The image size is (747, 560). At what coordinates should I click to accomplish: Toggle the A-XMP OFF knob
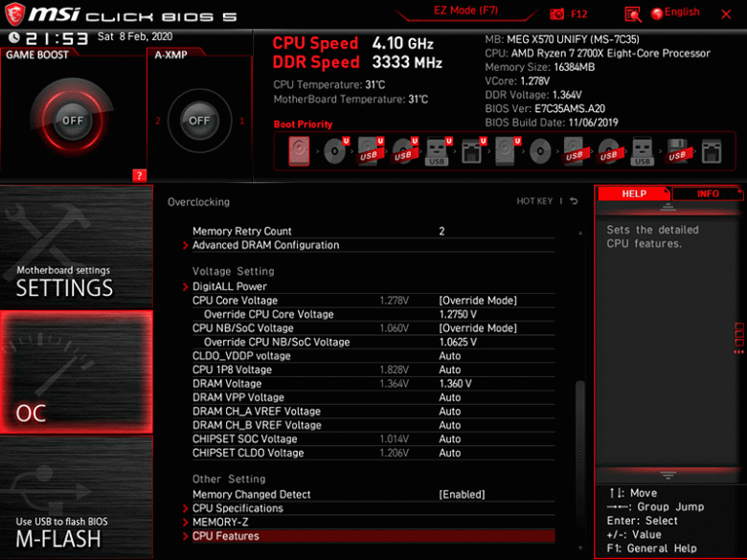pos(199,121)
